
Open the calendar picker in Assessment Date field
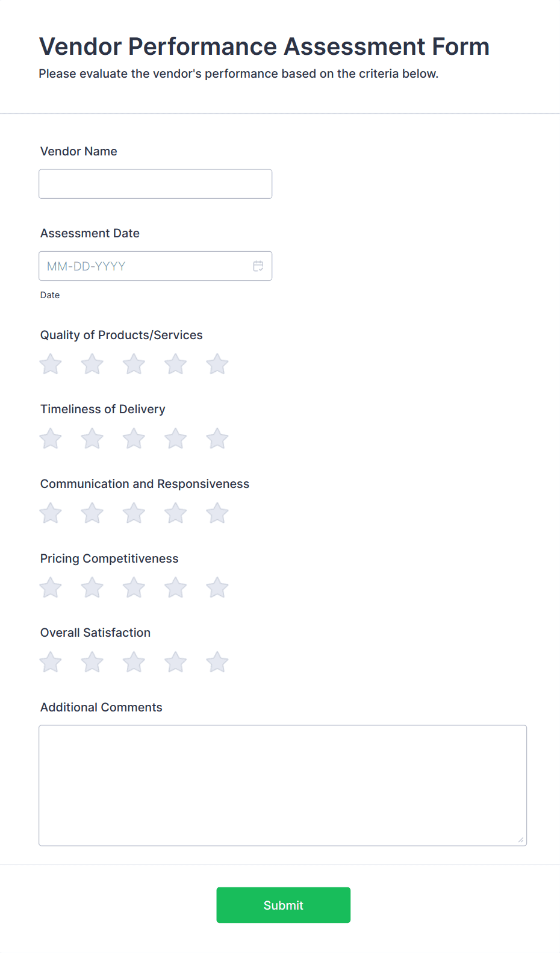click(x=258, y=266)
